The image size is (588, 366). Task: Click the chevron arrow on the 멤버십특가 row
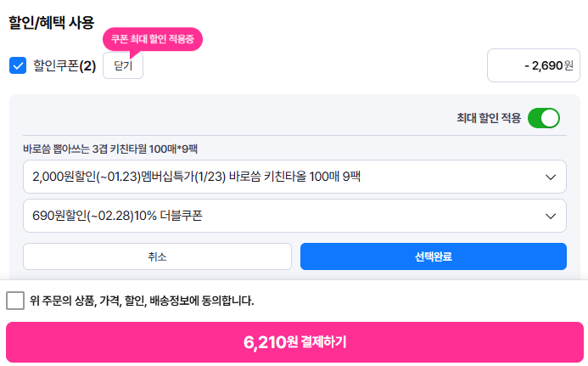[549, 177]
